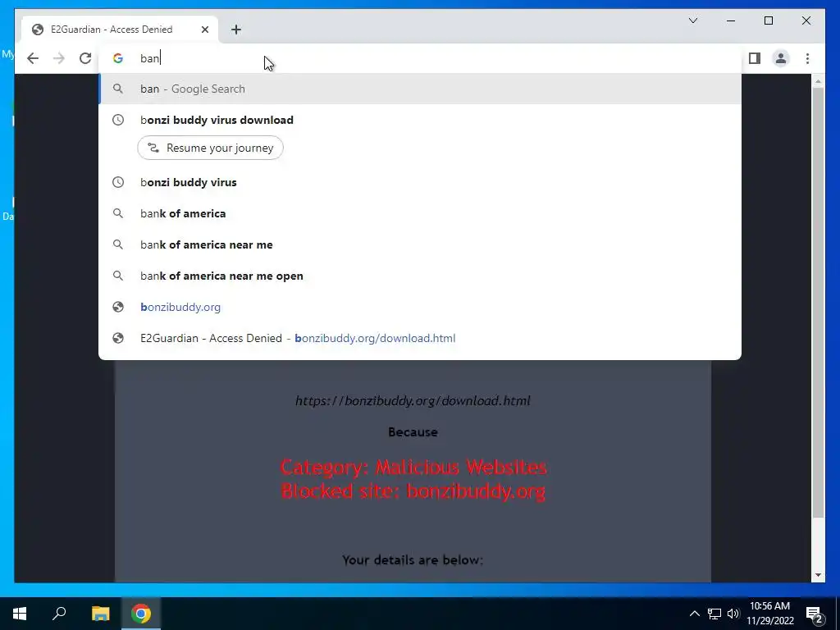The height and width of the screenshot is (630, 840).
Task: Click the browser back arrow
Action: [x=33, y=58]
